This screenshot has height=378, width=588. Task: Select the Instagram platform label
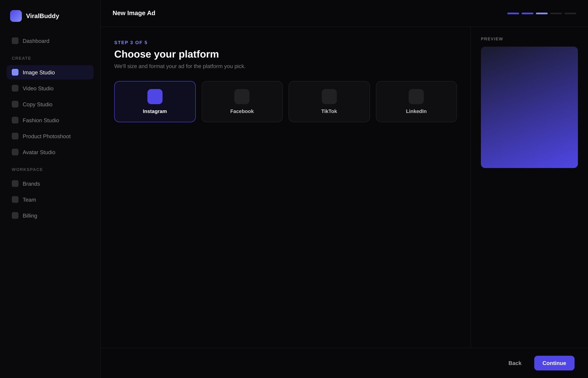click(x=155, y=111)
